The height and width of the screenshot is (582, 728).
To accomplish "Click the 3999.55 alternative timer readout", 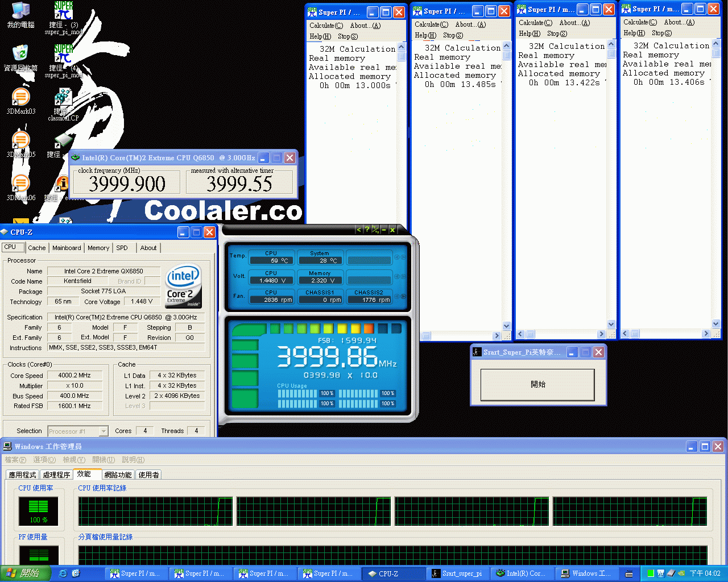I will click(x=239, y=183).
